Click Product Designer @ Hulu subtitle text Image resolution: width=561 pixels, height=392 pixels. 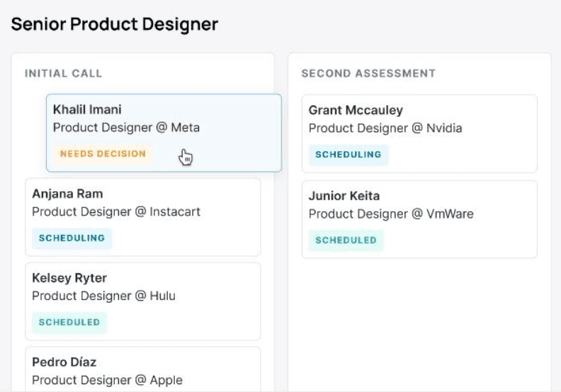(x=103, y=296)
